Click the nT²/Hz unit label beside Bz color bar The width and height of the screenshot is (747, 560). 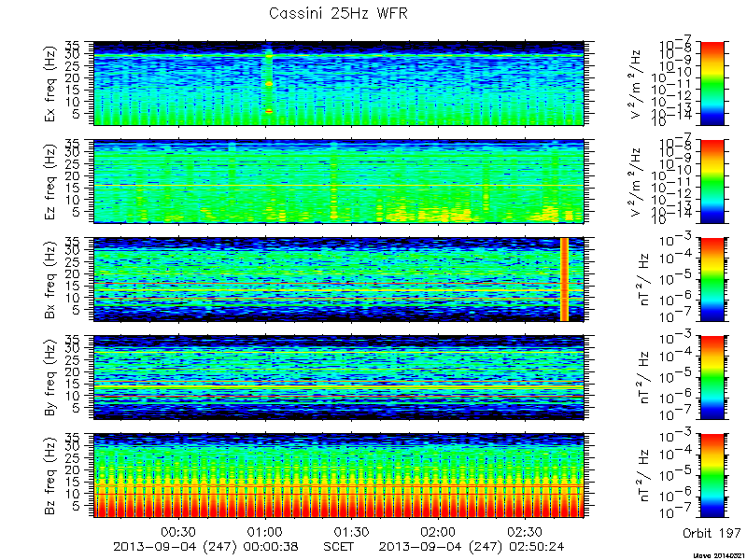point(644,476)
